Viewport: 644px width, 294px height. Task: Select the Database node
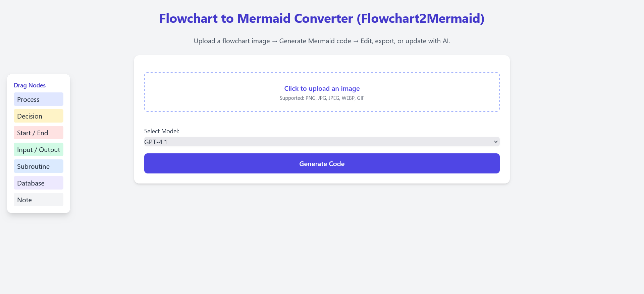[38, 183]
